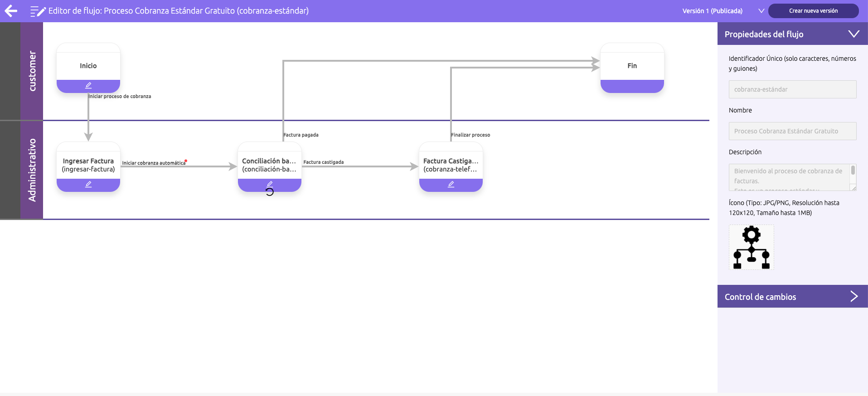Image resolution: width=868 pixels, height=396 pixels.
Task: Collapse the Propiedades del flujo panel
Action: click(x=853, y=34)
